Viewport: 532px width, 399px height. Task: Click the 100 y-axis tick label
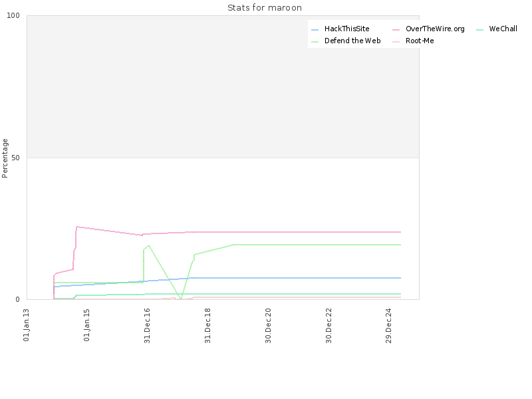pos(13,15)
